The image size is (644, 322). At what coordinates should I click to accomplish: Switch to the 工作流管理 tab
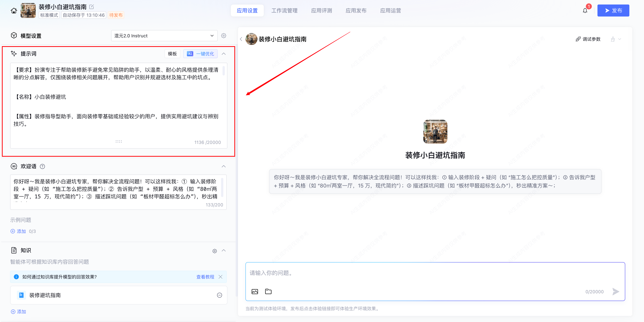click(x=284, y=11)
